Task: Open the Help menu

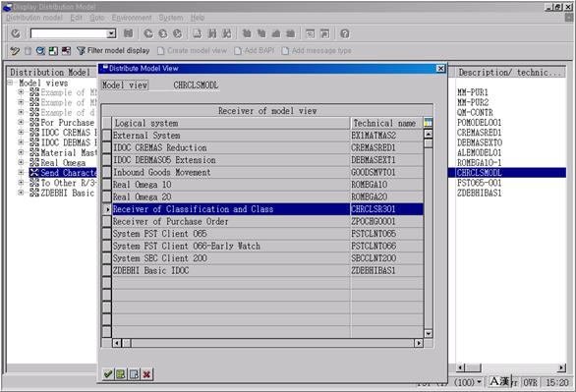Action: point(198,18)
